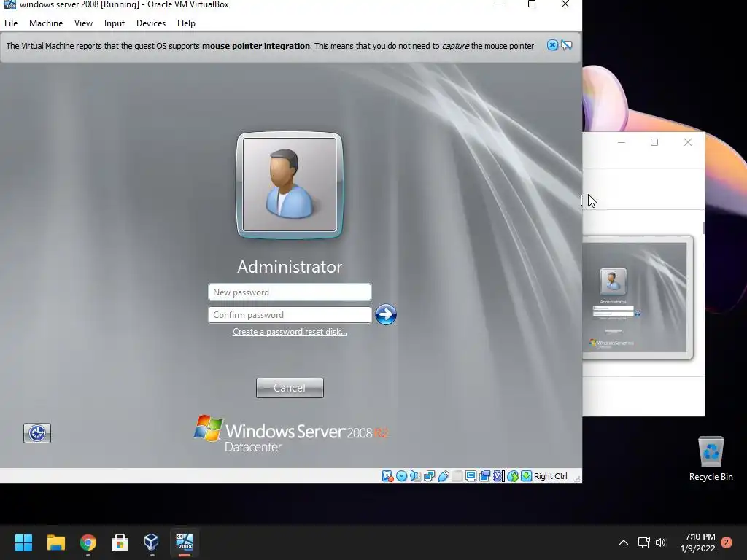Close the background VirtualBox Manager window

pos(687,142)
